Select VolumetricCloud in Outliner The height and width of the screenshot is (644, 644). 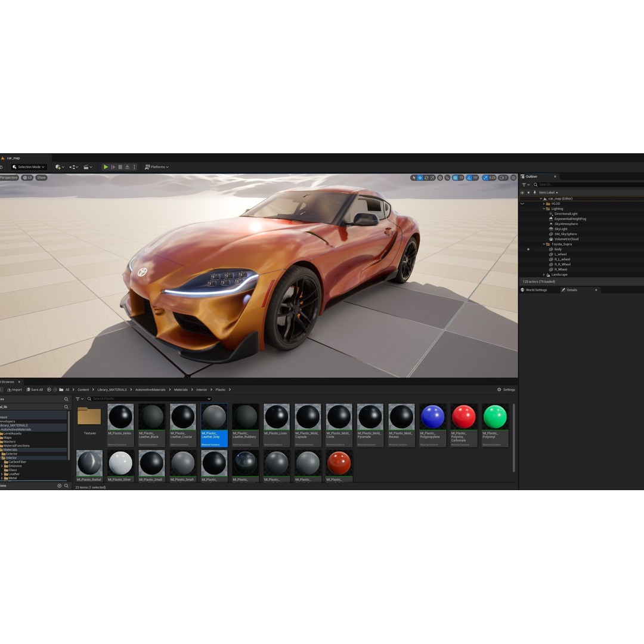tap(566, 239)
